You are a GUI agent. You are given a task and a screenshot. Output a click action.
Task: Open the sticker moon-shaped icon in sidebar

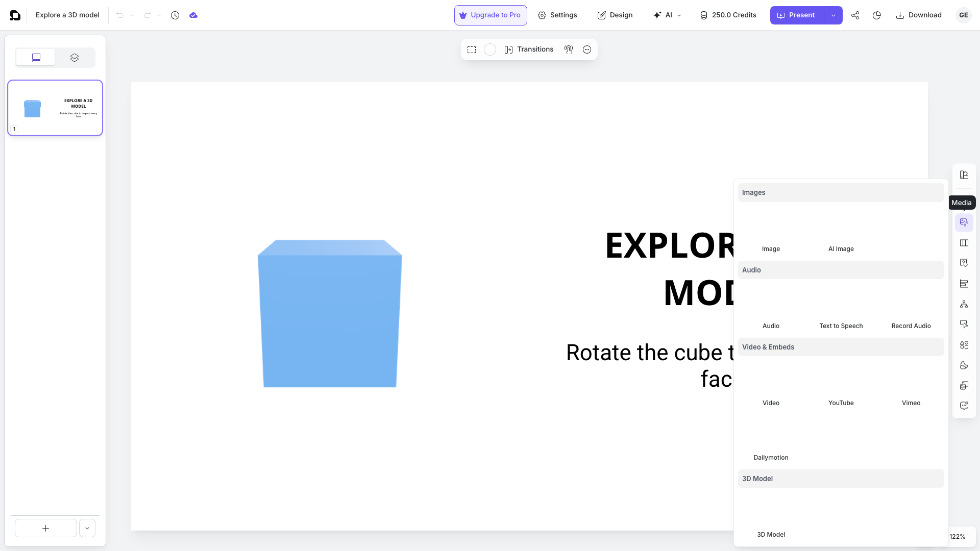[964, 365]
